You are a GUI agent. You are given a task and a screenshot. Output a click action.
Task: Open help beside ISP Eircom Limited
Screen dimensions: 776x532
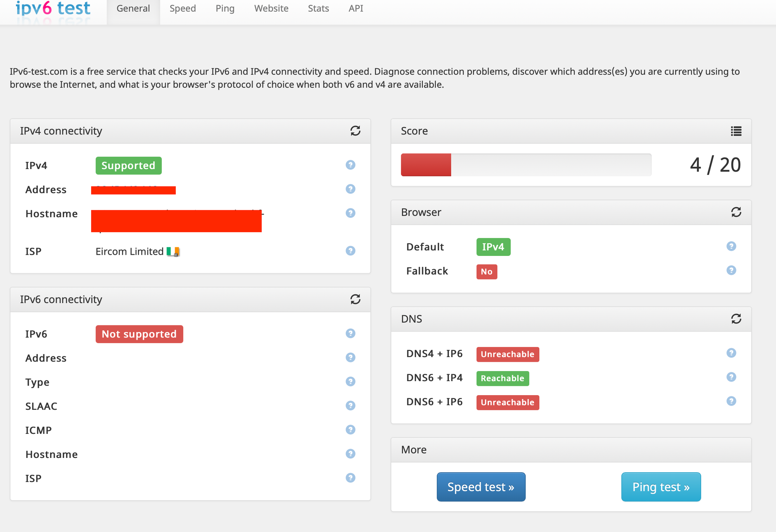pyautogui.click(x=350, y=251)
